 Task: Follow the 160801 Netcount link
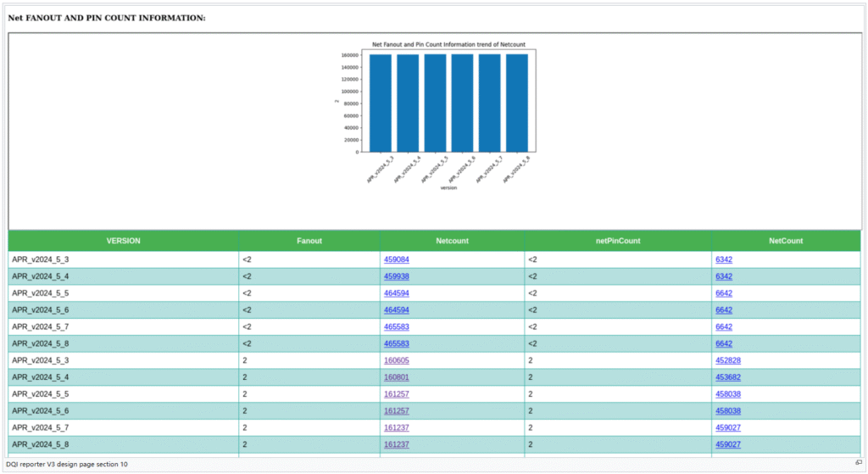[396, 377]
